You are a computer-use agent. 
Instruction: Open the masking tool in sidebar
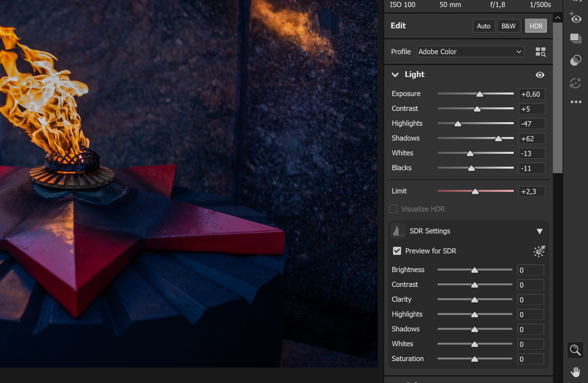click(x=575, y=60)
